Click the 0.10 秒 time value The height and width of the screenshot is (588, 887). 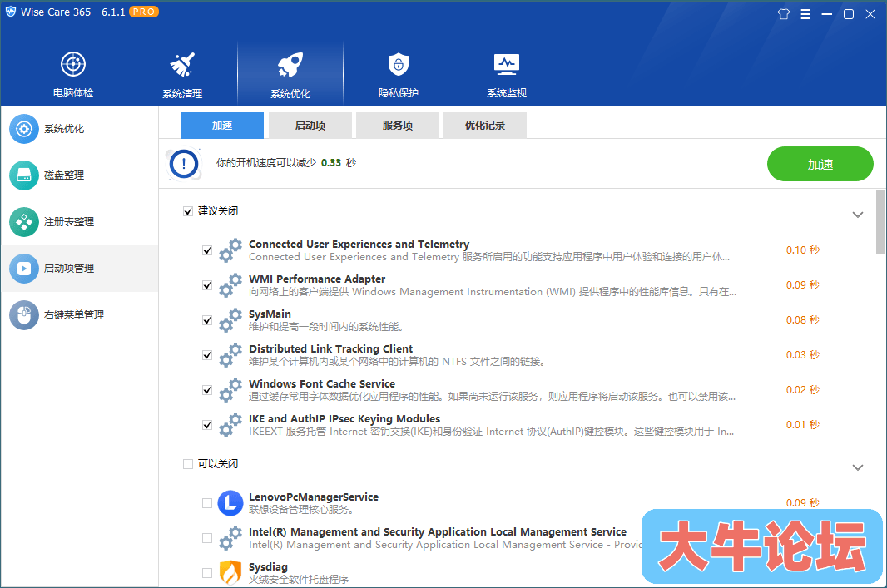[803, 250]
